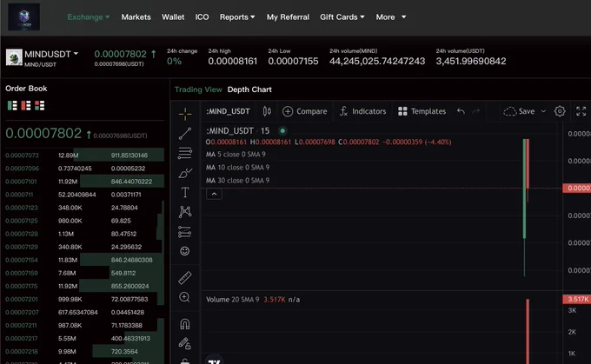Select the Fibonacci retracement tool

[x=185, y=153]
